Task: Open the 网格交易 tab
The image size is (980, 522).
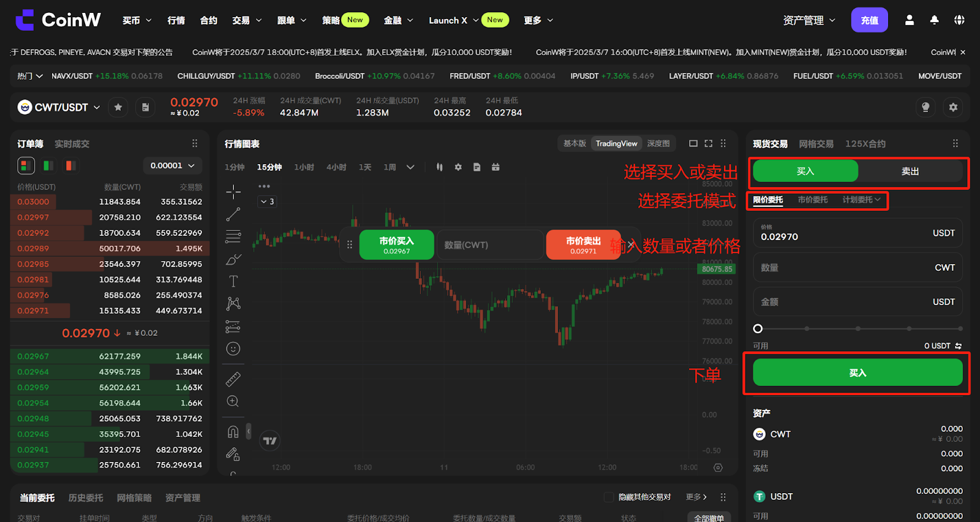Action: (x=816, y=144)
